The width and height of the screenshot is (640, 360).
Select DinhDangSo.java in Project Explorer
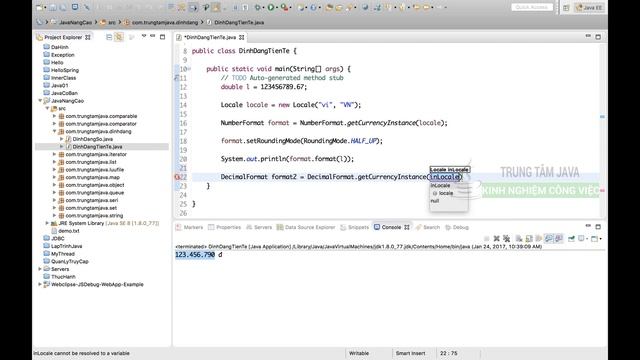(93, 139)
